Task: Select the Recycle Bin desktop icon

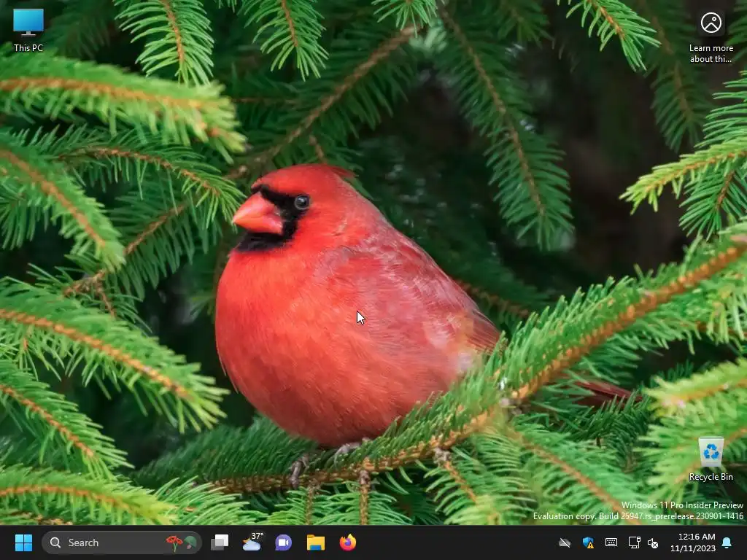Action: (711, 459)
